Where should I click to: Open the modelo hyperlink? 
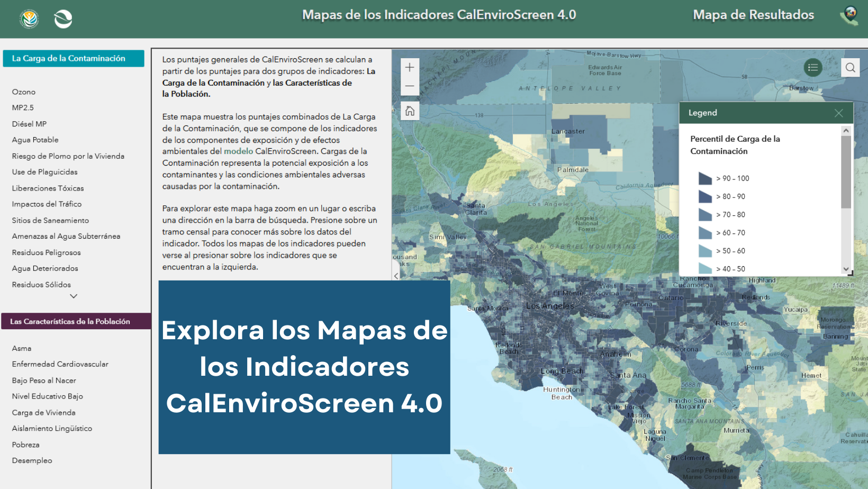238,151
